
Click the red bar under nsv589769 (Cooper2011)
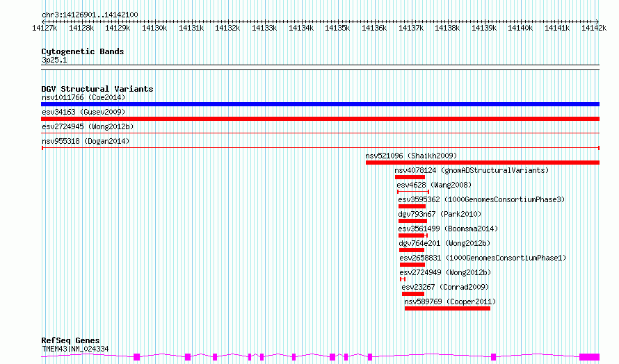point(447,308)
